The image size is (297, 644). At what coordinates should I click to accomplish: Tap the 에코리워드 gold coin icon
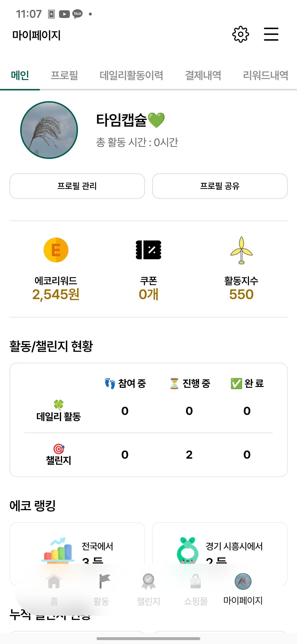pos(56,250)
